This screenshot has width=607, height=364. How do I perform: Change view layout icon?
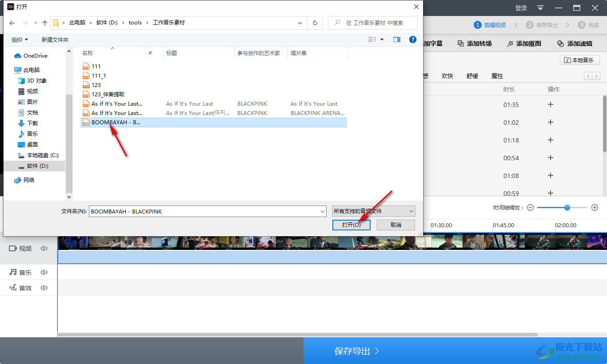pos(372,40)
